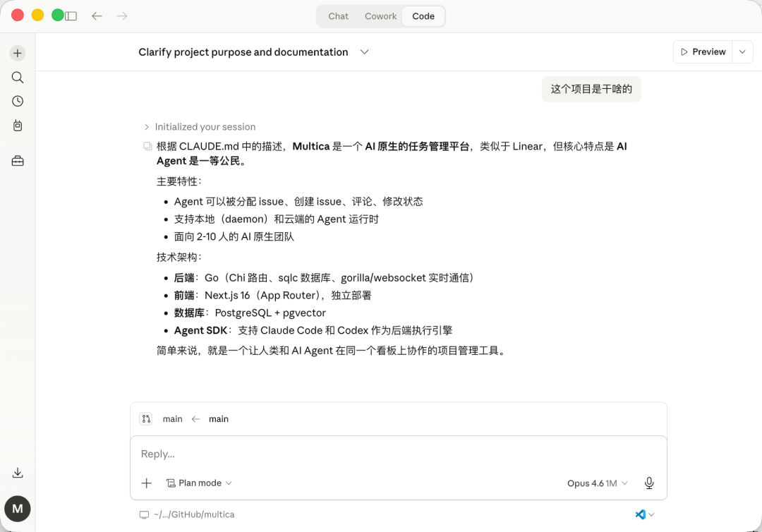Open the Plan mode dropdown
The image size is (762, 532).
pyautogui.click(x=199, y=483)
